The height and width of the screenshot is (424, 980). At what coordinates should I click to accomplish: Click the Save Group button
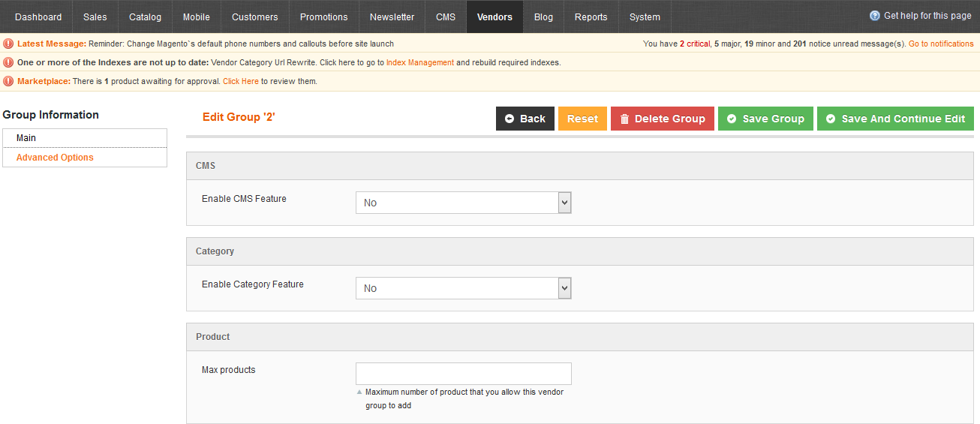[765, 119]
